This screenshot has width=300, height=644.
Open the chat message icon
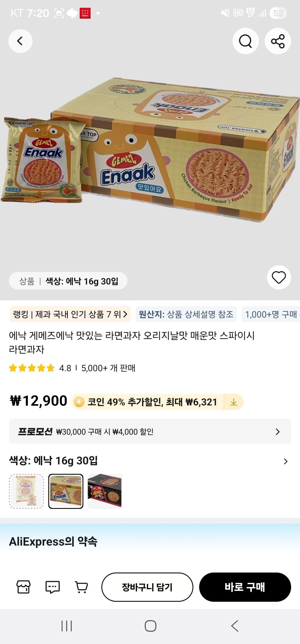point(52,587)
